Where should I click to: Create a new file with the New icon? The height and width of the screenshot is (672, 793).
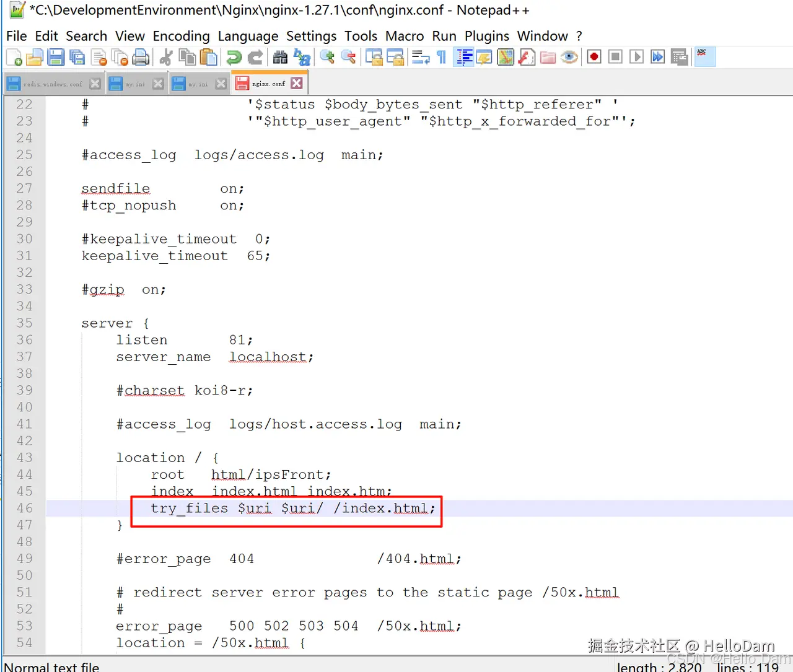tap(14, 58)
